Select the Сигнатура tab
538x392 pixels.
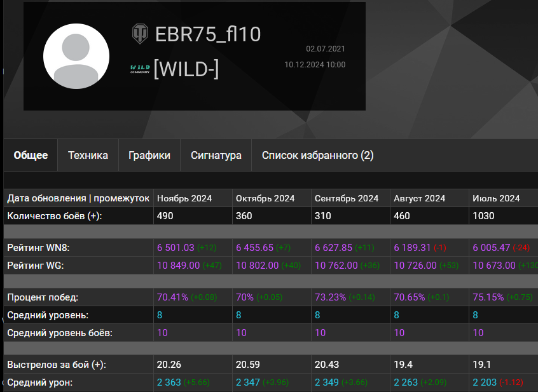pos(216,155)
